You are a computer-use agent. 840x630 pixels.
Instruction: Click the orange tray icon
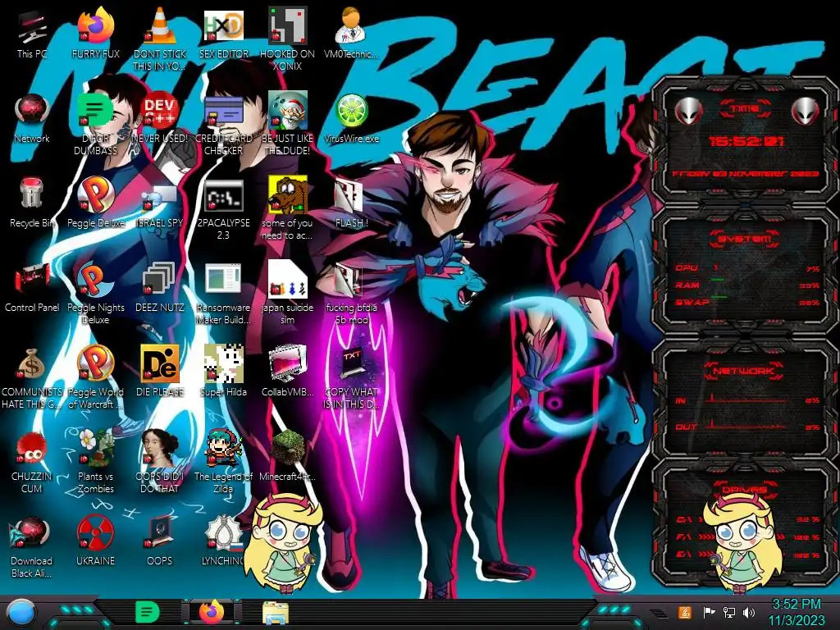pyautogui.click(x=685, y=612)
